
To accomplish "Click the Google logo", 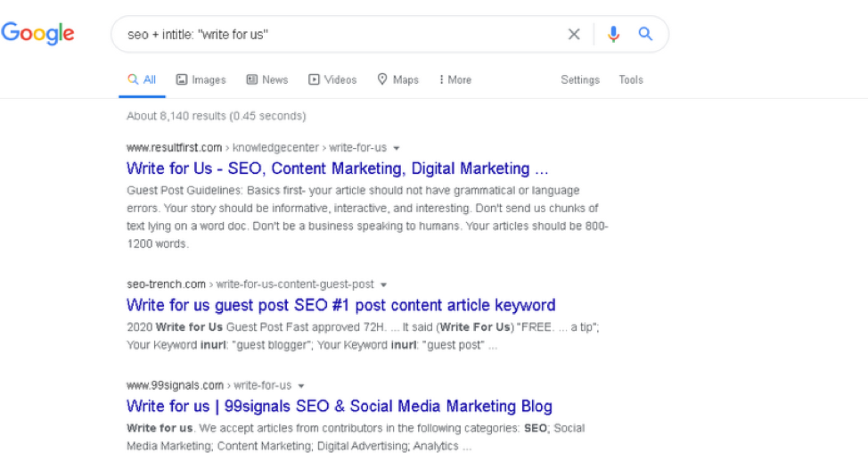I will click(37, 34).
